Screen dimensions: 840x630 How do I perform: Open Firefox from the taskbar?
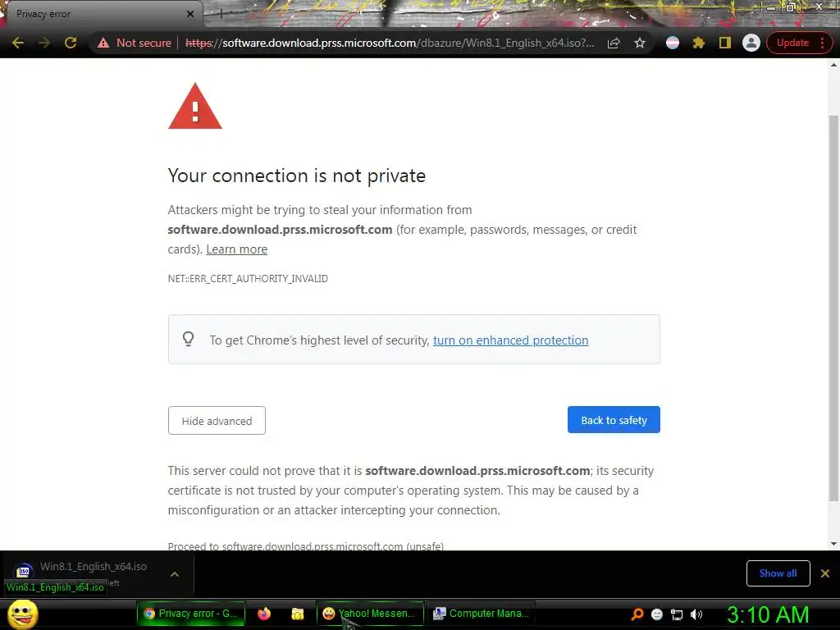[263, 614]
